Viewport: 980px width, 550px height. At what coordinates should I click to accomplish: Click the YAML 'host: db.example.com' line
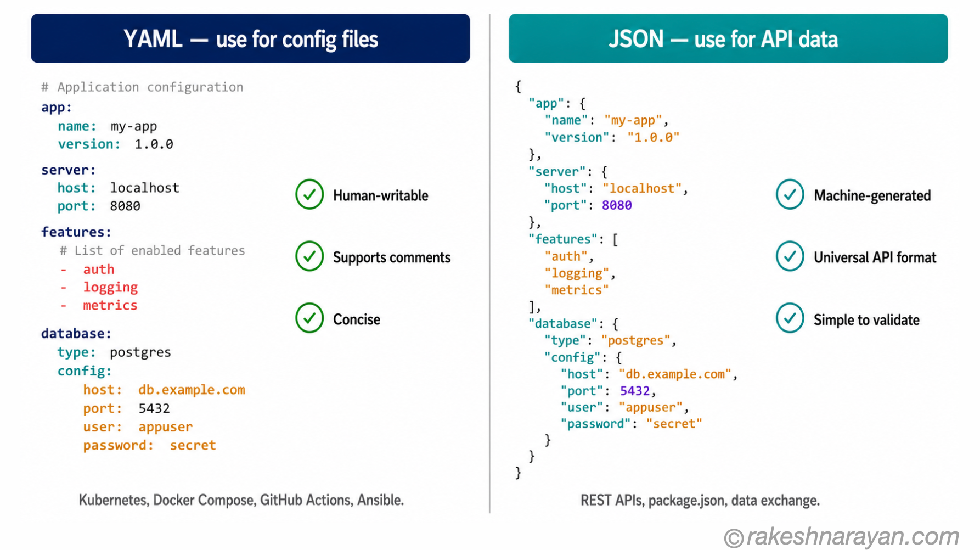click(x=164, y=390)
